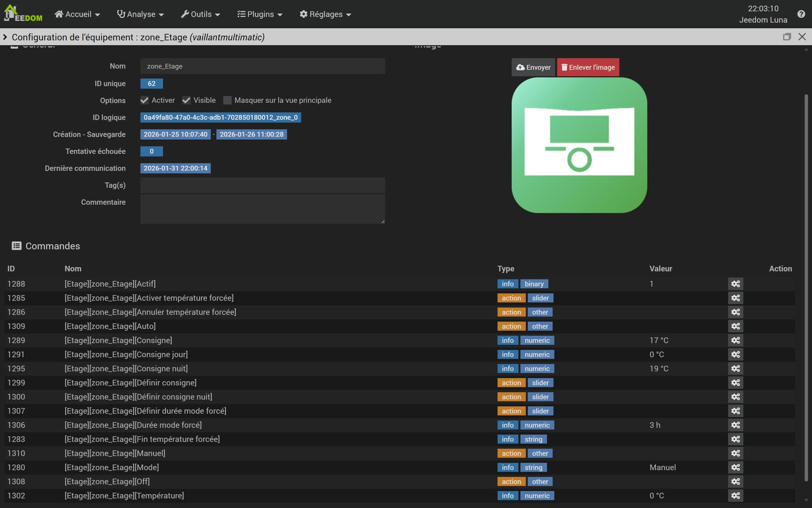The image size is (812, 508).
Task: Open configuration gears for Actif command
Action: pos(735,284)
